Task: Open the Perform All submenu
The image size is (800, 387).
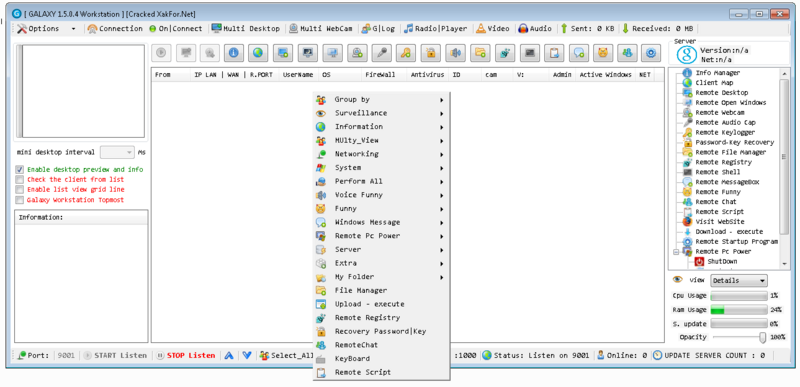Action: (381, 182)
